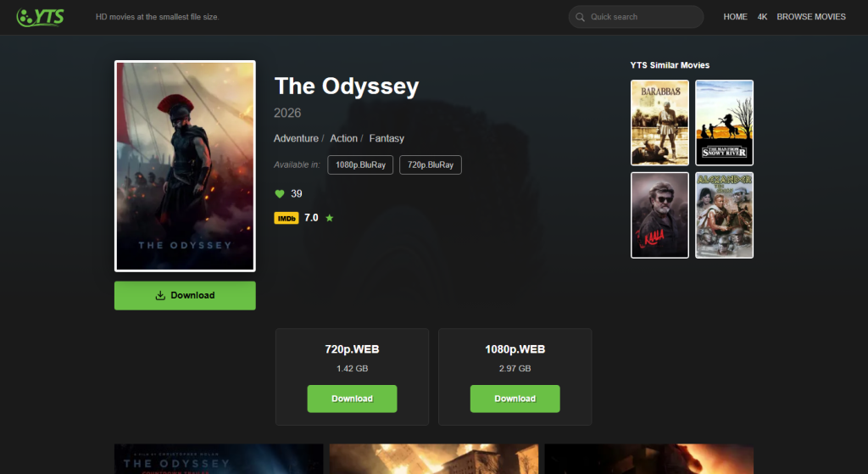The height and width of the screenshot is (474, 868).
Task: Open the Kaala similar movie thumbnail
Action: click(659, 215)
